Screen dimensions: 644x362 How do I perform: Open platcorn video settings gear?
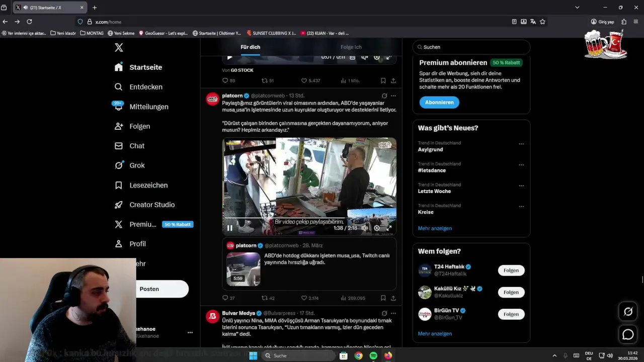pyautogui.click(x=377, y=228)
